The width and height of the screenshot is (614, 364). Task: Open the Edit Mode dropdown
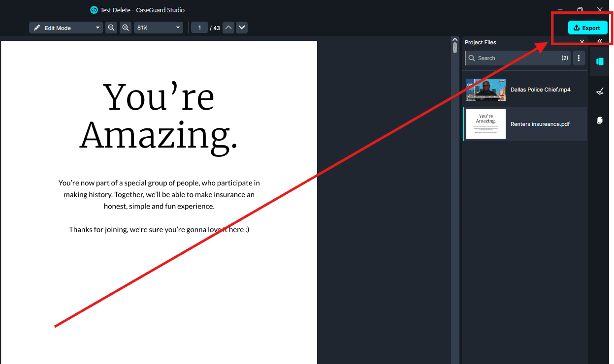pyautogui.click(x=65, y=28)
